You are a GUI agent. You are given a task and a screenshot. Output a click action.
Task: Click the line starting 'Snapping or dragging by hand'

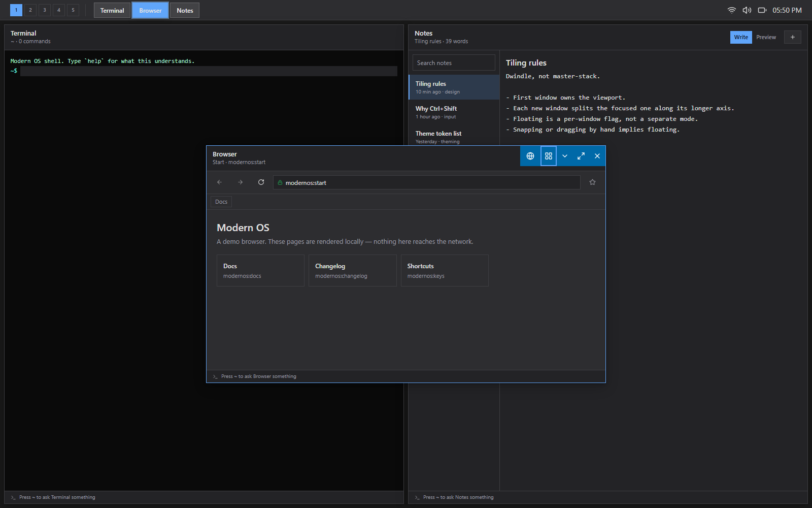(x=593, y=130)
